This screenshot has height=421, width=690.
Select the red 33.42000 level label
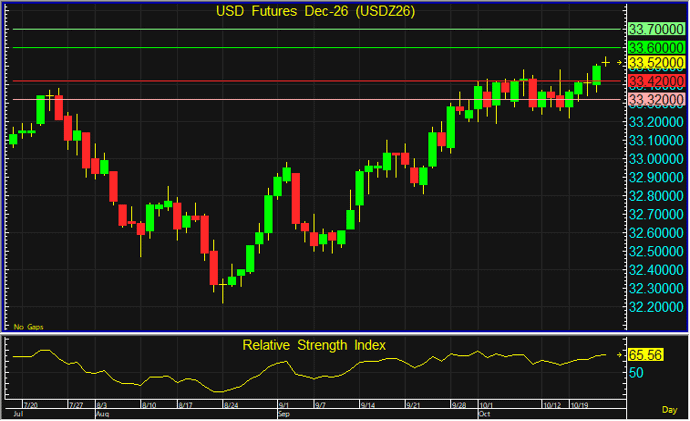pyautogui.click(x=656, y=81)
